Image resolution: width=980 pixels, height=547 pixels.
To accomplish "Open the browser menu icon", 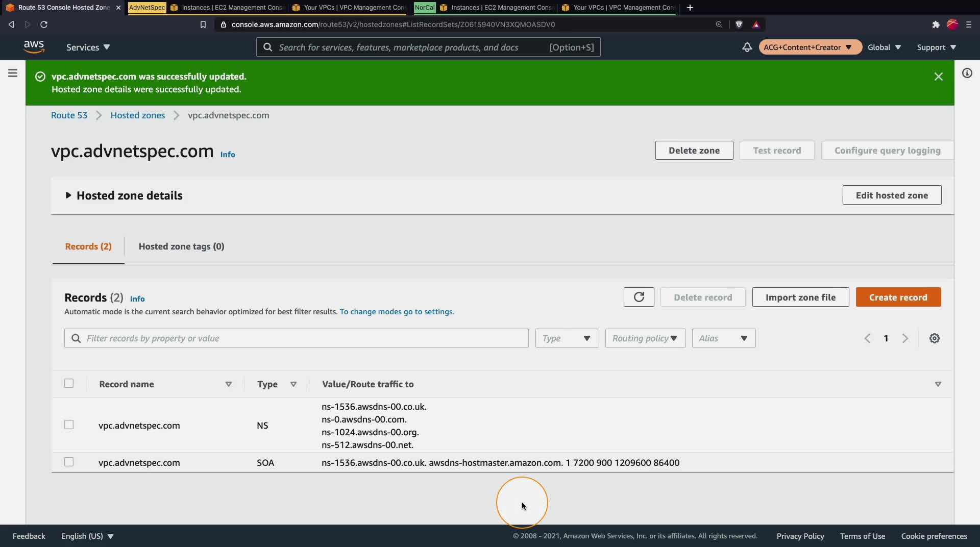I will pyautogui.click(x=968, y=24).
